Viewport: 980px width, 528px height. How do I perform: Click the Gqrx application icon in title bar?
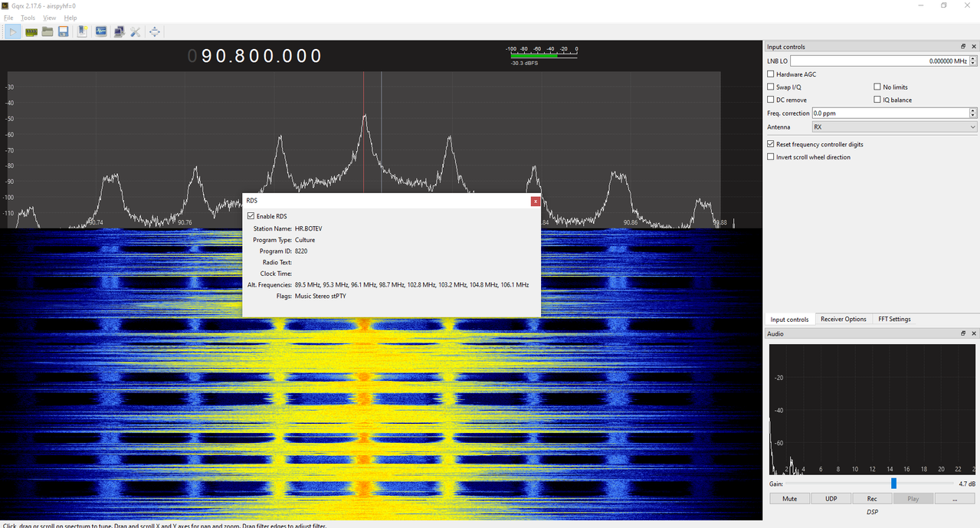tap(5, 5)
